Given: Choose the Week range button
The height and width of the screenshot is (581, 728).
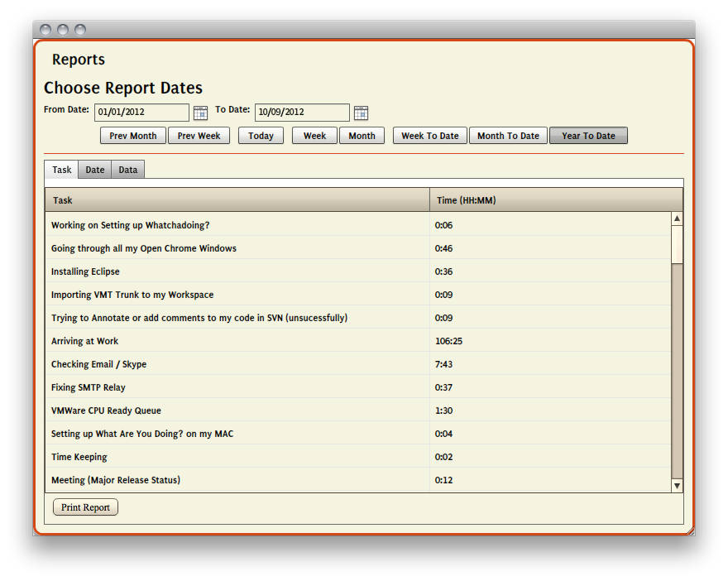Looking at the screenshot, I should 314,136.
